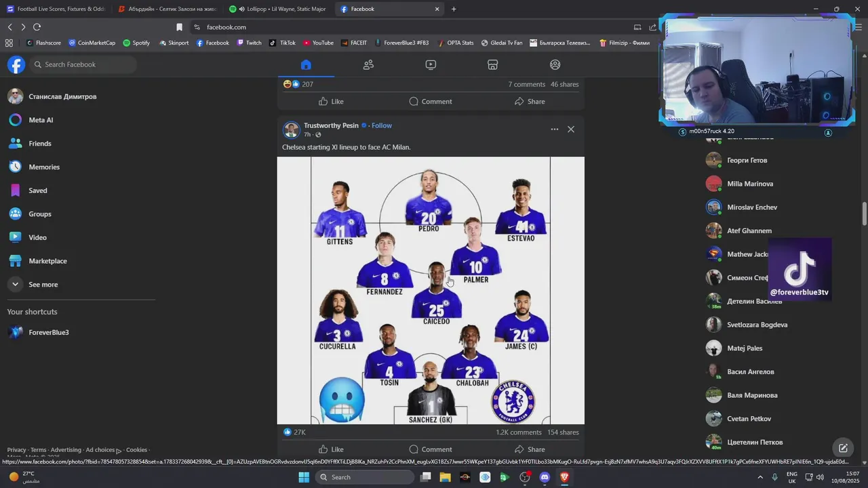The width and height of the screenshot is (868, 488).
Task: Open File Explorer from taskbar
Action: pos(446,477)
